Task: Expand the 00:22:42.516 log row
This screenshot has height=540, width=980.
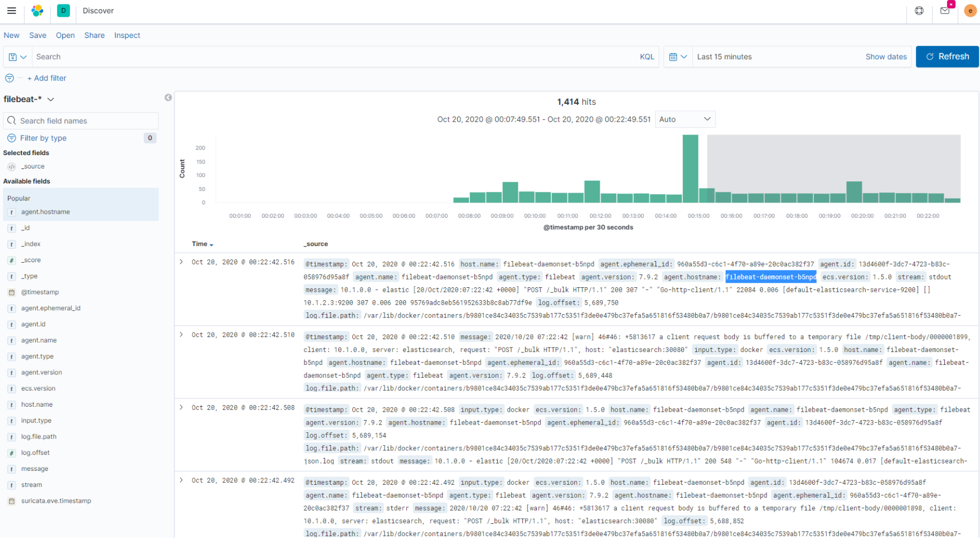Action: click(181, 262)
